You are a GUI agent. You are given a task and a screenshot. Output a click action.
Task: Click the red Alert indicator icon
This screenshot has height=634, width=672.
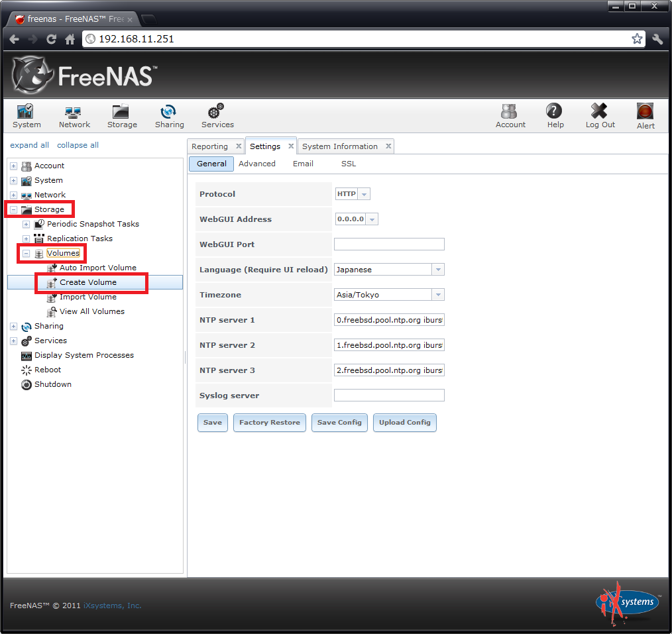pos(645,111)
